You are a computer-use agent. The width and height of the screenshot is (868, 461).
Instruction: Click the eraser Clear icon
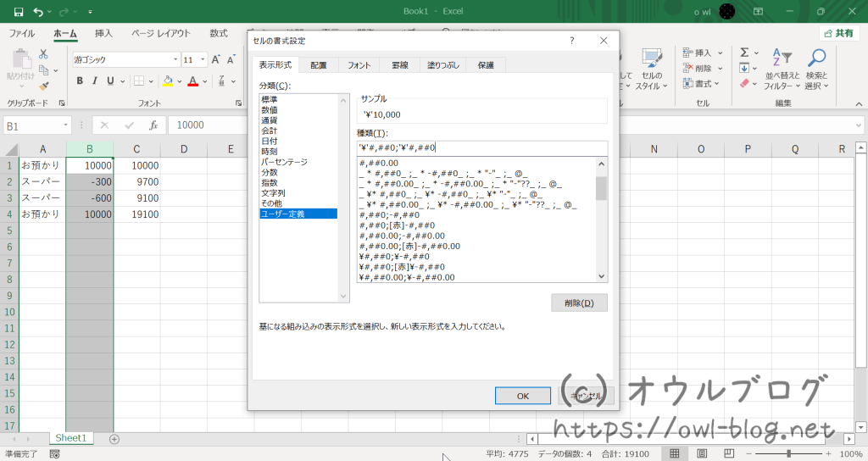[x=743, y=84]
